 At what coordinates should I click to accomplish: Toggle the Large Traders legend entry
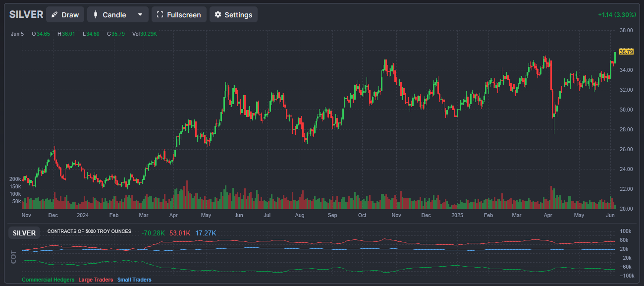pyautogui.click(x=96, y=280)
